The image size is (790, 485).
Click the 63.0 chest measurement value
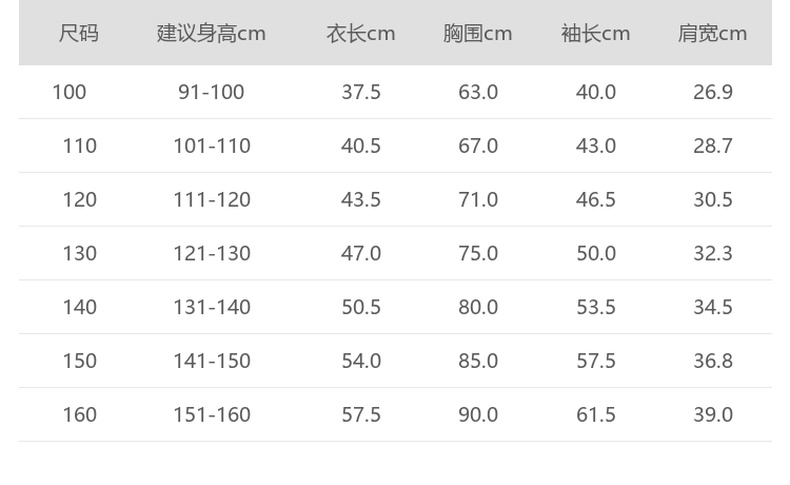tap(478, 92)
